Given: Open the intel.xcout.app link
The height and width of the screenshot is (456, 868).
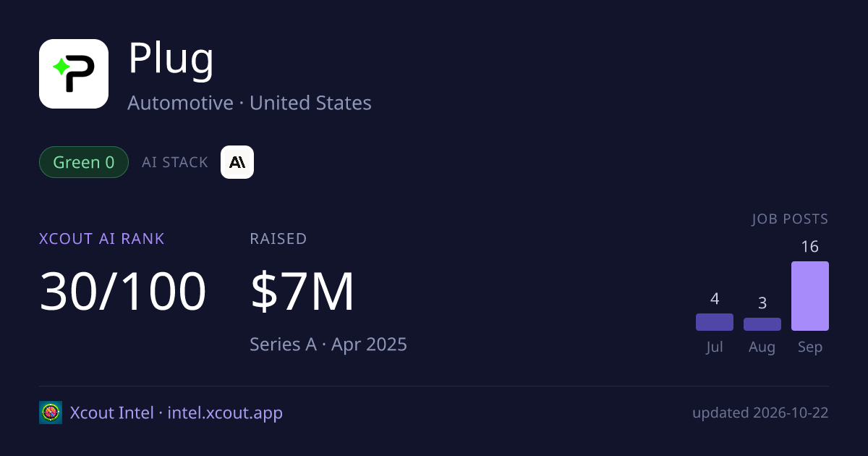Looking at the screenshot, I should (225, 413).
